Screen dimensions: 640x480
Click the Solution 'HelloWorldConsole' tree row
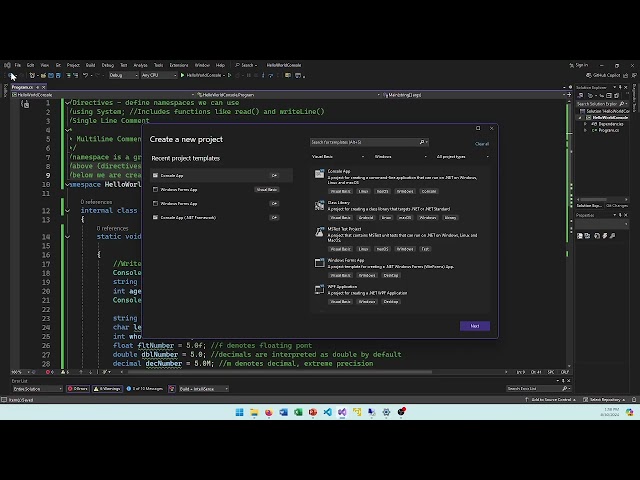point(602,111)
